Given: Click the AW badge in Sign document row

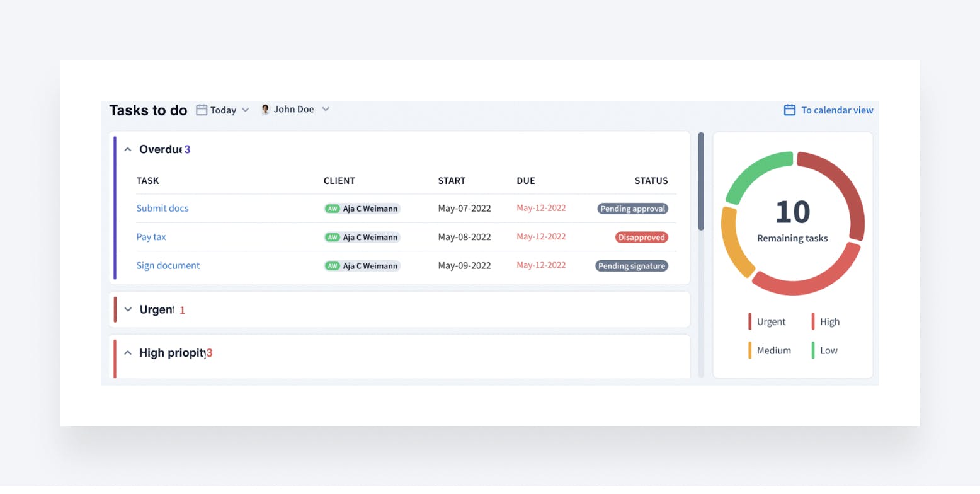Looking at the screenshot, I should click(333, 266).
